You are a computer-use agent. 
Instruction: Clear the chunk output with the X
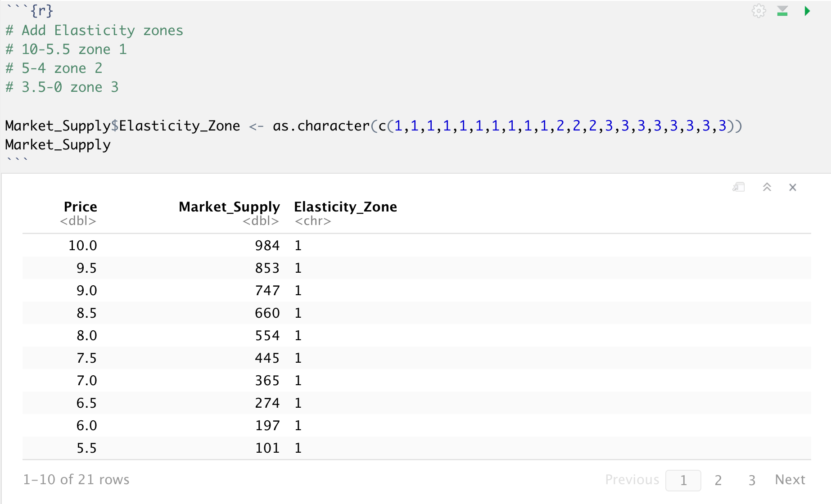tap(793, 187)
